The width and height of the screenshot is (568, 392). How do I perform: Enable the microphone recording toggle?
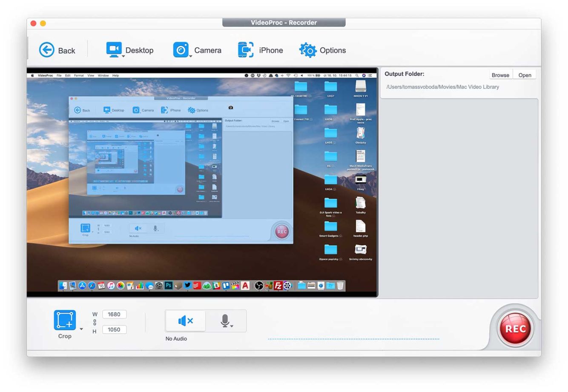(x=225, y=321)
